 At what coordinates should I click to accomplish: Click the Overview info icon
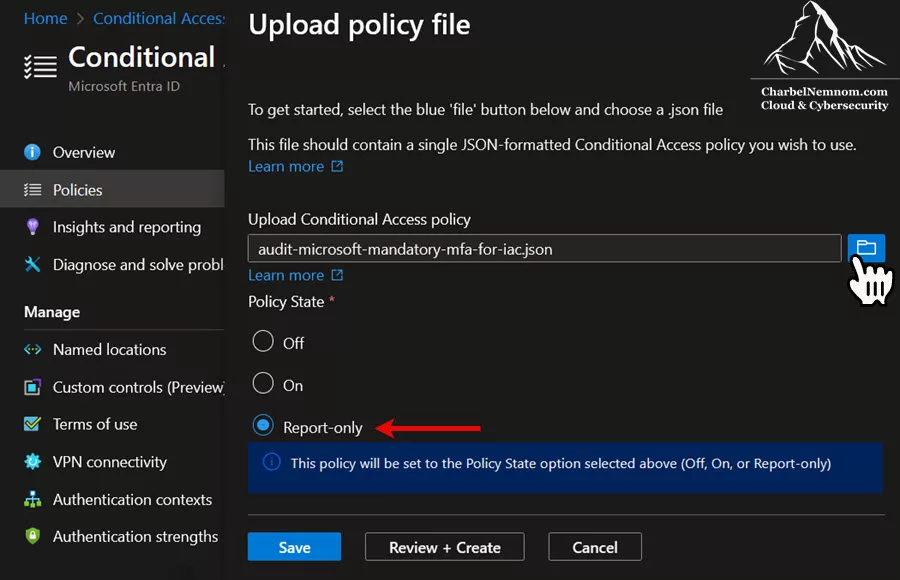coord(32,152)
